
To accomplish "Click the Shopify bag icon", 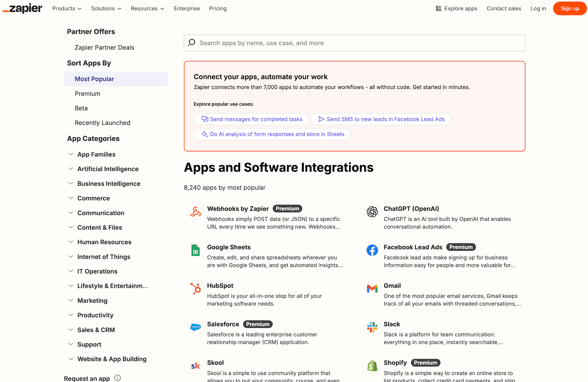I will (x=372, y=366).
